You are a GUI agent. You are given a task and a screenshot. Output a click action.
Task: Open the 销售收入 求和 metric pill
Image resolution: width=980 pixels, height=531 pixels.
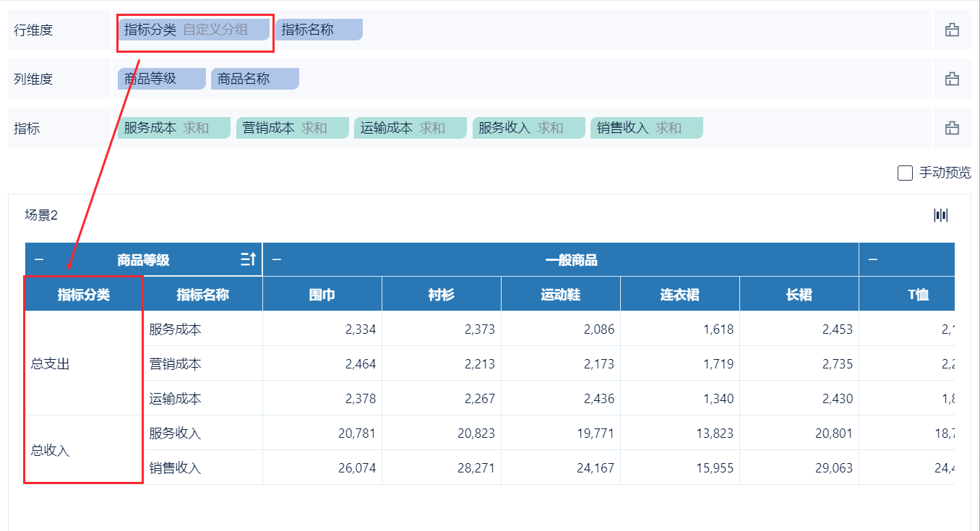(x=645, y=128)
